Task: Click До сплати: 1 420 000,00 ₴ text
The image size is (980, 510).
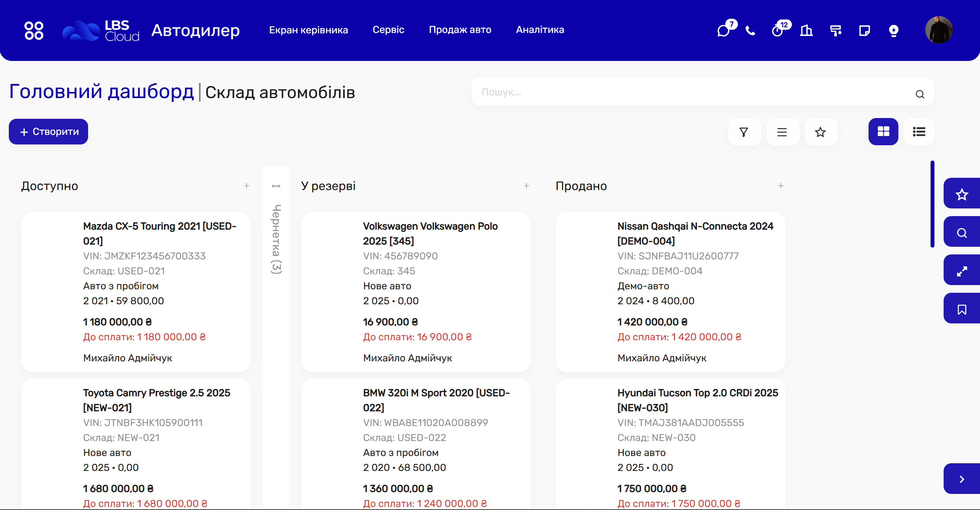Action: pos(680,337)
